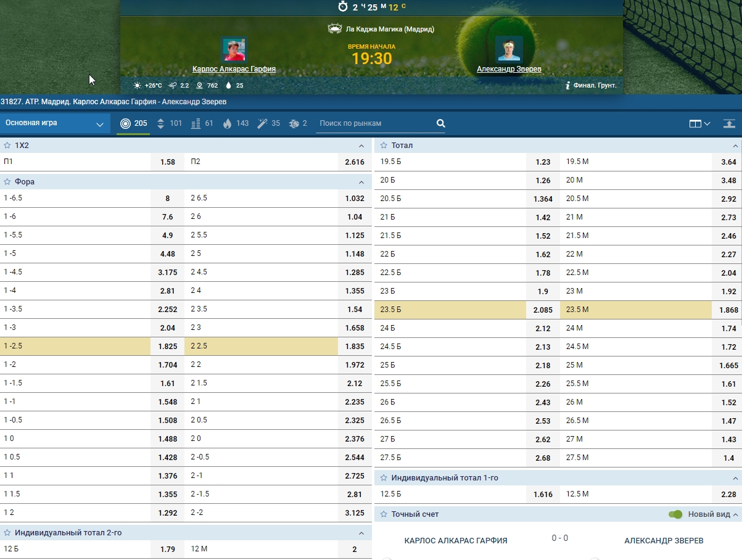Select the target icon tab with 205 markets
Image resolution: width=742 pixels, height=560 pixels.
133,123
